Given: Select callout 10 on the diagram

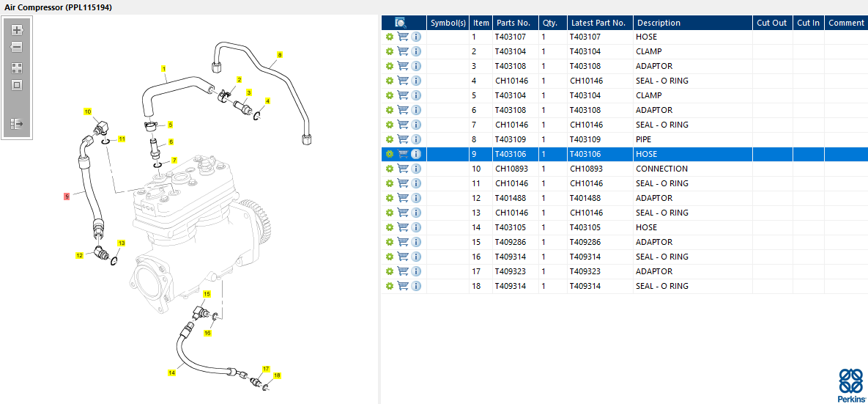Looking at the screenshot, I should (x=87, y=111).
